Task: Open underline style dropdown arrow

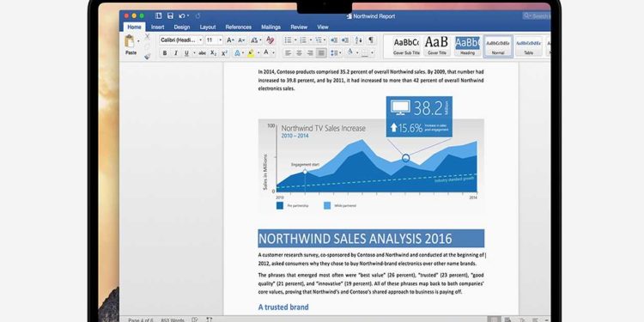Action: pos(194,53)
